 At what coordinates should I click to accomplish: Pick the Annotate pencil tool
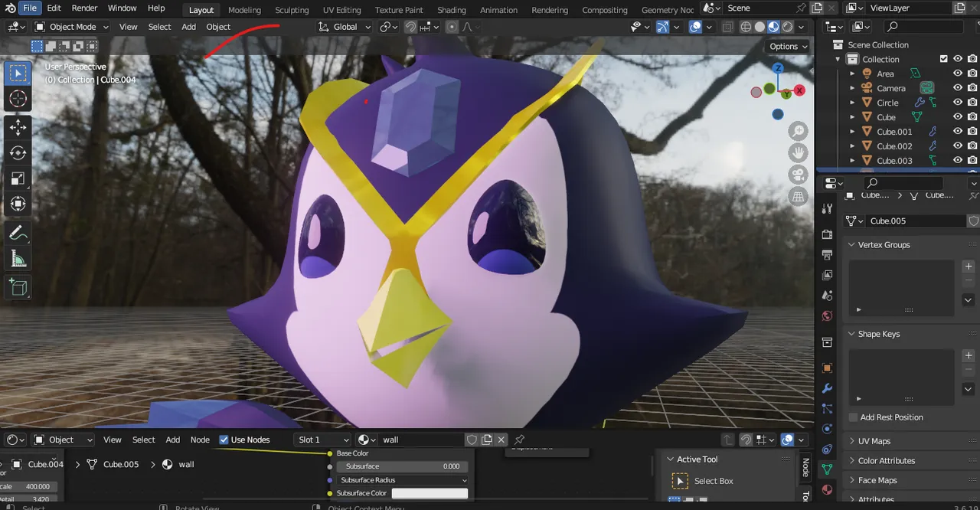coord(18,234)
